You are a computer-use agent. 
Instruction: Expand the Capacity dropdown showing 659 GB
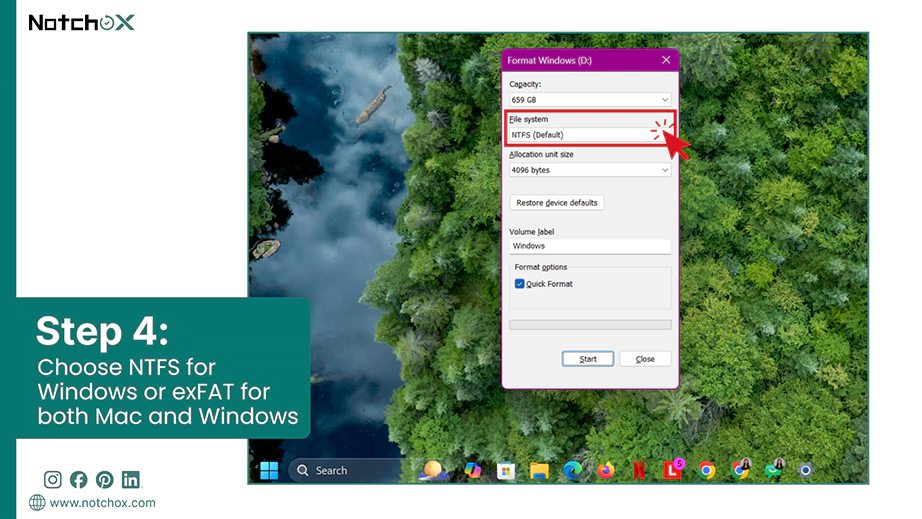(x=590, y=100)
